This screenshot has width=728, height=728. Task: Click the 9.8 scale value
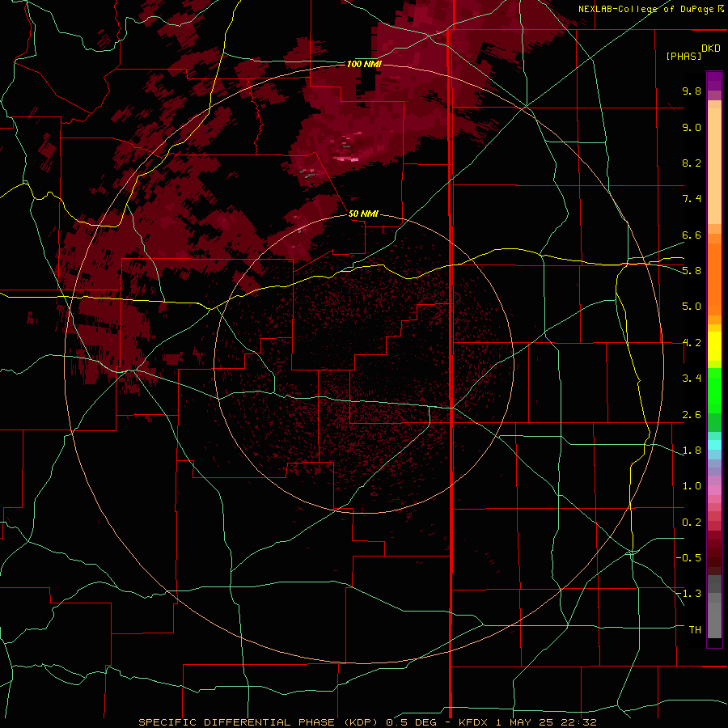tap(692, 91)
